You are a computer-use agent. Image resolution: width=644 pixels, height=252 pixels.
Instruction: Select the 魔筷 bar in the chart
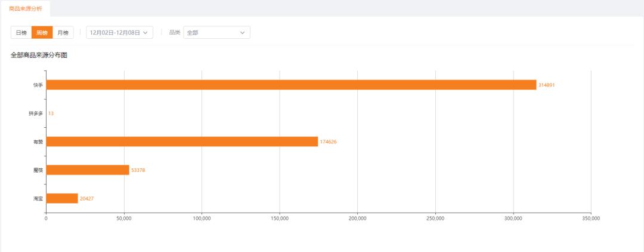pyautogui.click(x=88, y=170)
